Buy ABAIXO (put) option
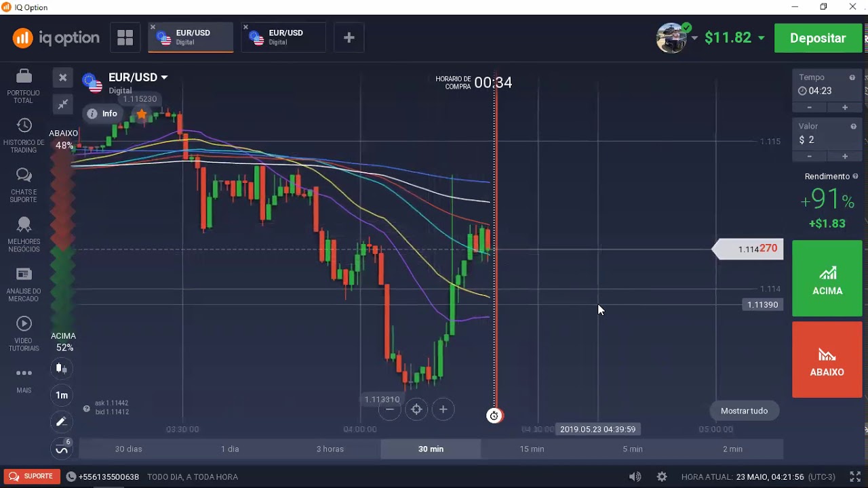The image size is (868, 488). [827, 359]
